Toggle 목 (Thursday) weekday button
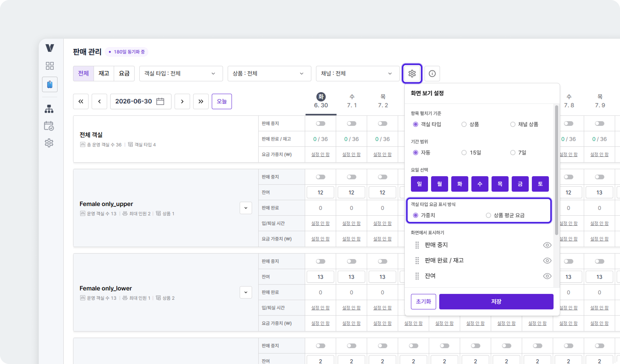The image size is (620, 364). [500, 184]
